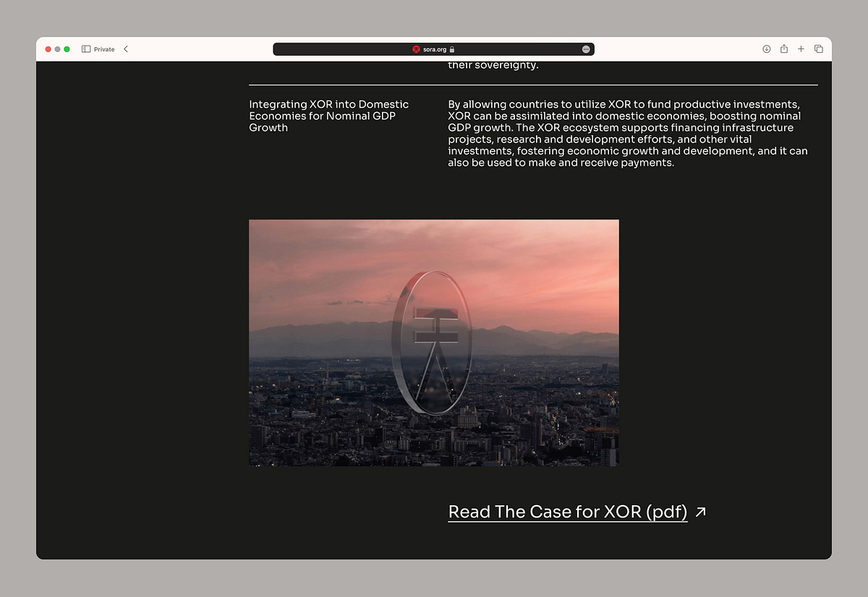Show downloads using the download arrow icon

pos(767,49)
